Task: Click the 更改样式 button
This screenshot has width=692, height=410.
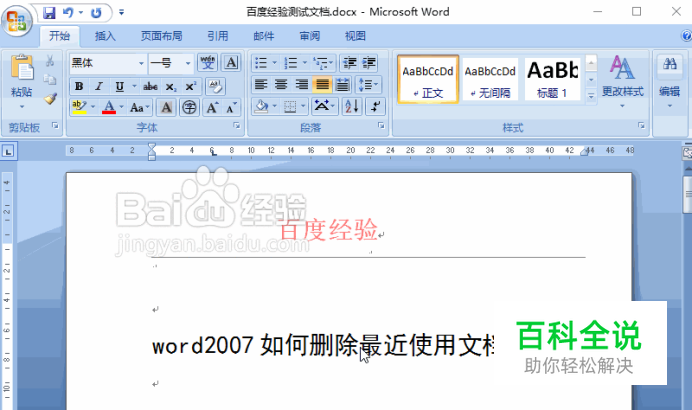Action: point(622,82)
